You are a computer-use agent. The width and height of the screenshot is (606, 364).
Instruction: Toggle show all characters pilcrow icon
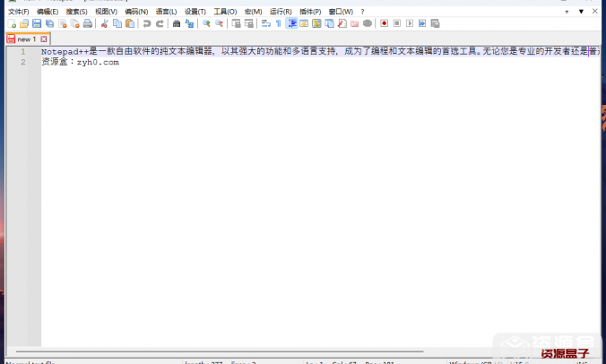pos(278,23)
